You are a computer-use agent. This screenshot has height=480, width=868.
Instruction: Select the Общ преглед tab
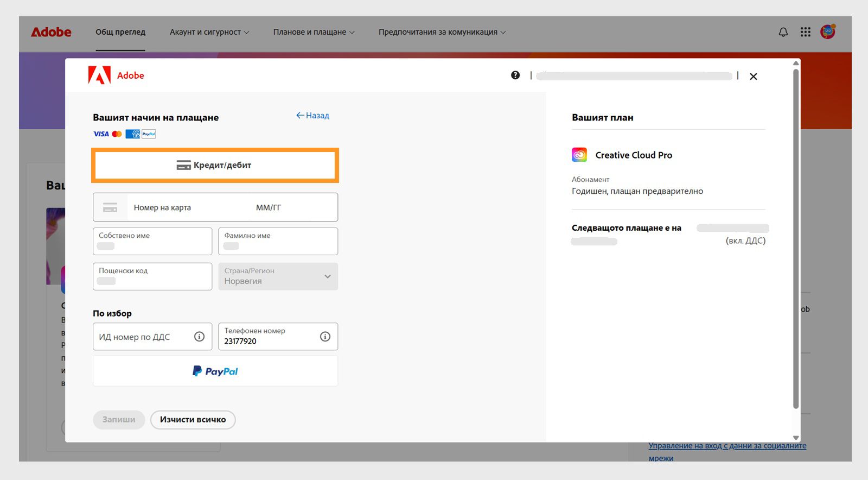click(120, 32)
